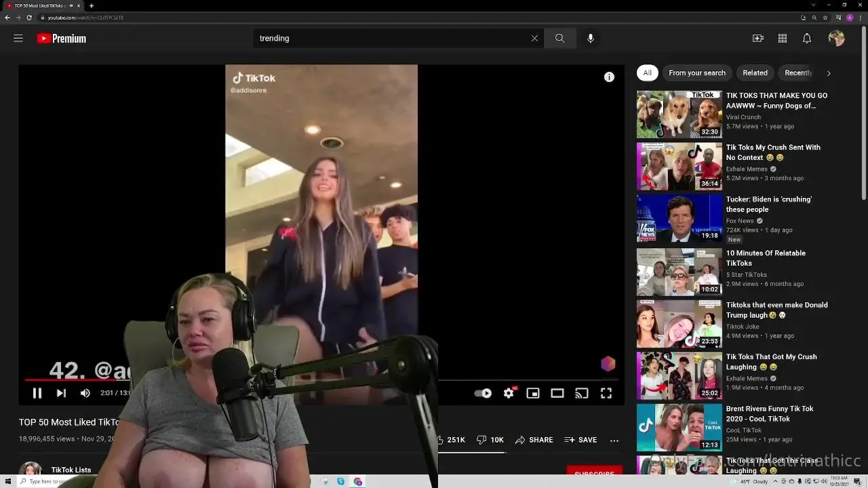868x488 pixels.
Task: Open Viral Crunch channel name
Action: pos(743,117)
